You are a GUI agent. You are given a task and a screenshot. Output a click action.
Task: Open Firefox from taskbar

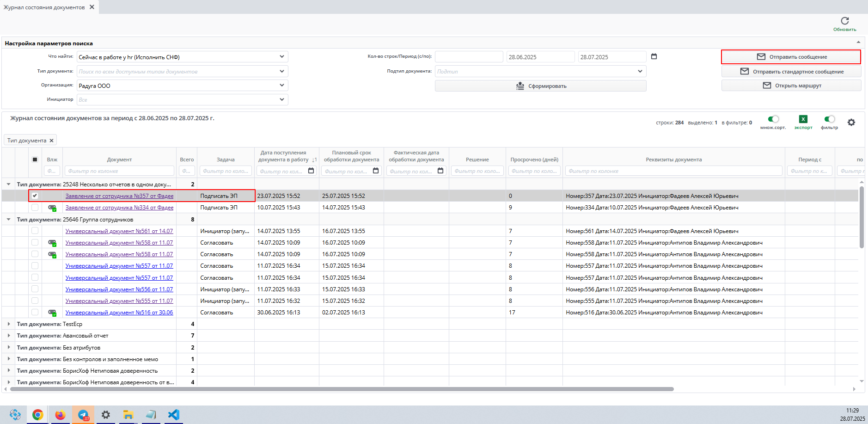pos(60,415)
